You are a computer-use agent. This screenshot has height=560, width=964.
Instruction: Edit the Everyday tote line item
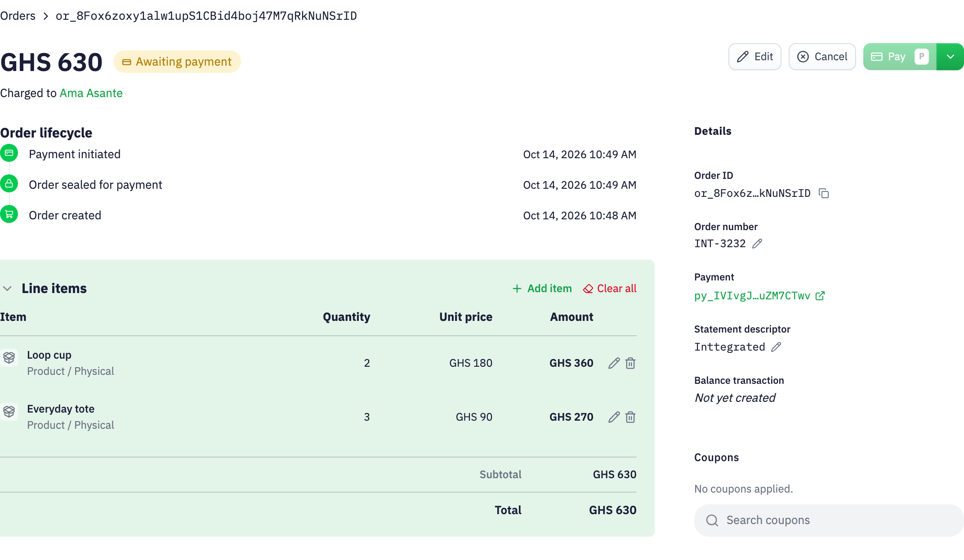614,417
